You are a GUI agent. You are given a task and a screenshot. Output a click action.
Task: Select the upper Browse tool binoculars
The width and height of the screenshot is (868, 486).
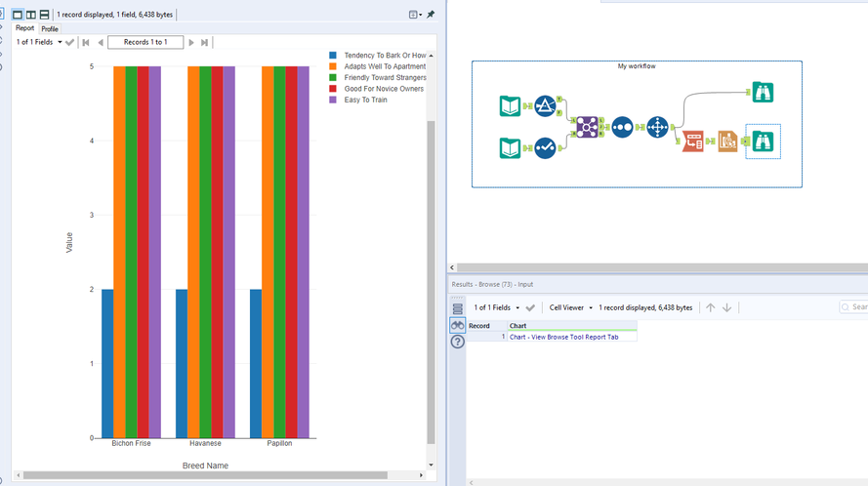[763, 92]
